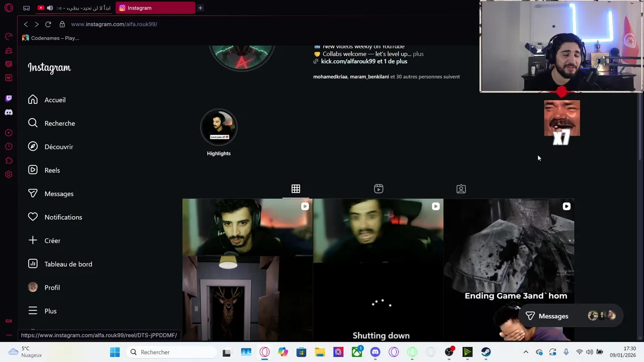Go back to previous page
644x362 pixels.
click(26, 24)
